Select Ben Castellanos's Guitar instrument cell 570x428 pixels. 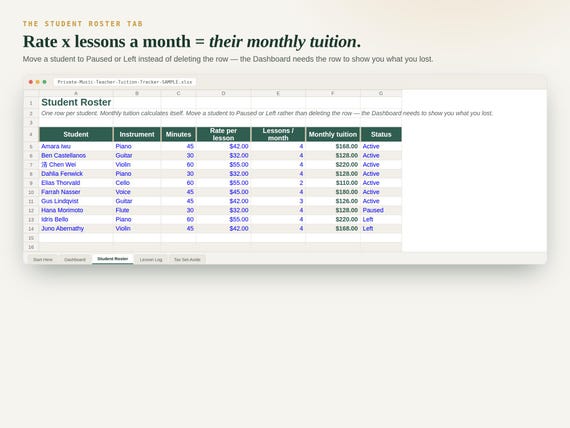137,155
